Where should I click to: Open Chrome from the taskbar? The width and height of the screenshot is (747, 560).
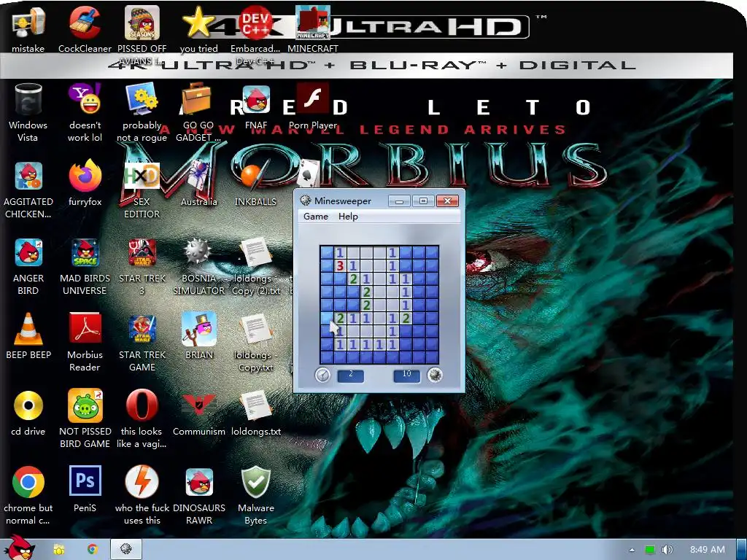[x=93, y=550]
